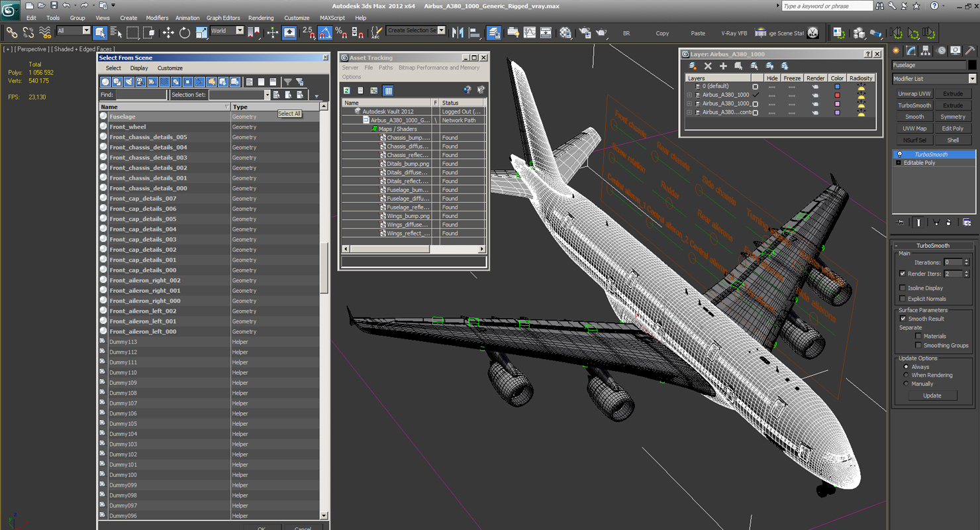Viewport: 980px width, 530px height.
Task: Click the Render Setup icon
Action: point(585,32)
